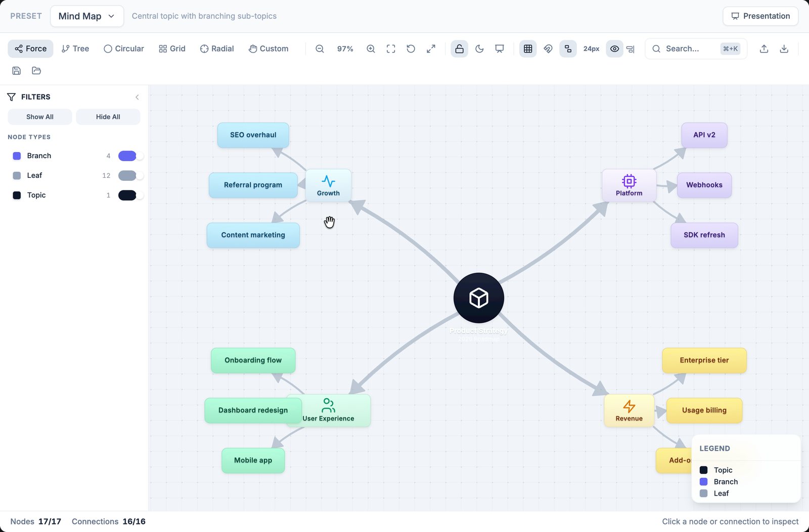The height and width of the screenshot is (532, 809).
Task: Click the download icon
Action: [784, 49]
